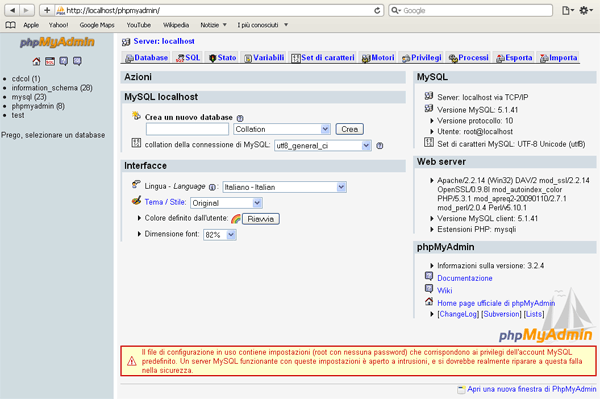
Task: Click the browser URL address bar
Action: point(218,10)
